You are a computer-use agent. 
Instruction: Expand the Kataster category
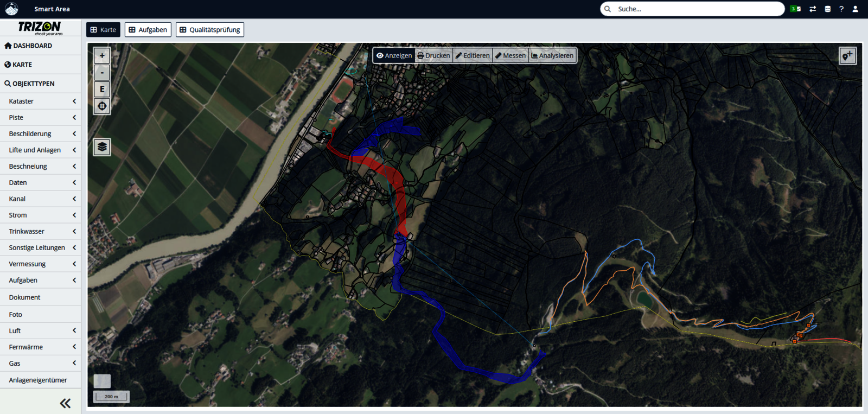pyautogui.click(x=41, y=101)
